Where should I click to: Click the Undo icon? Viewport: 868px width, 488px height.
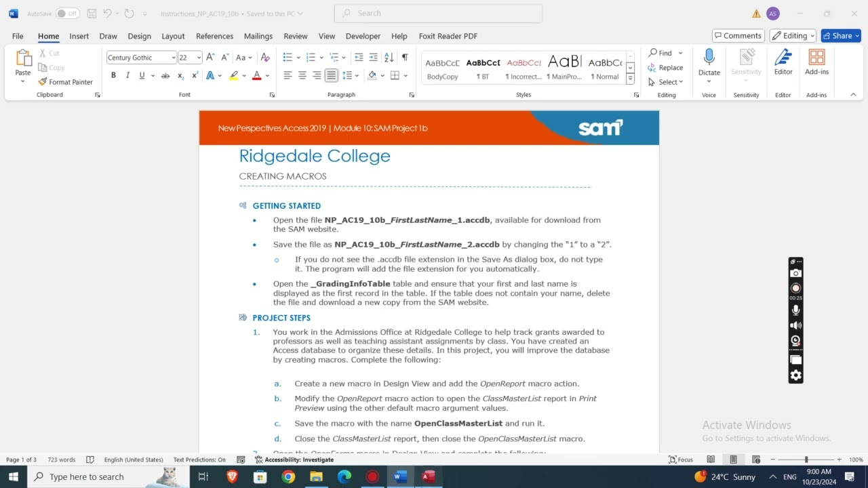click(x=107, y=14)
